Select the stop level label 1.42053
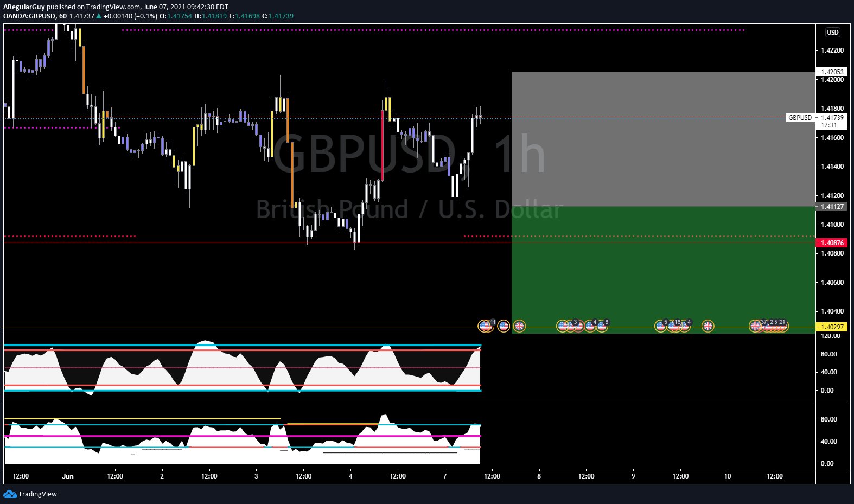 (x=832, y=72)
